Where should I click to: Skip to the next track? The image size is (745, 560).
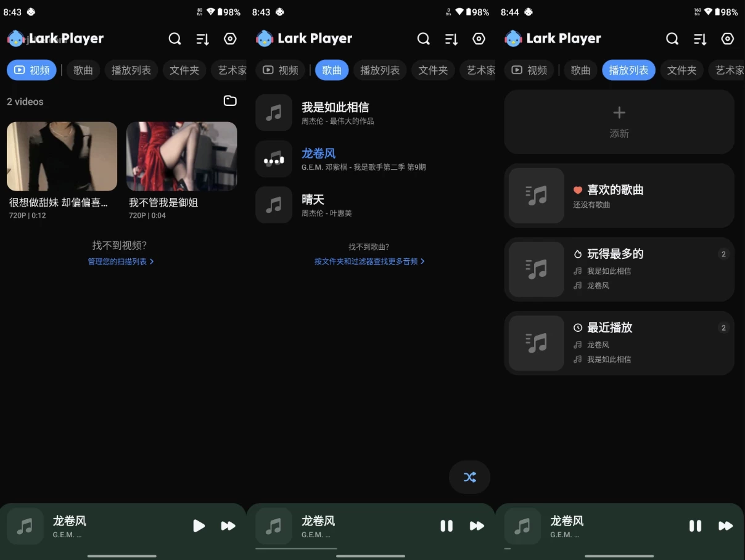(x=228, y=525)
